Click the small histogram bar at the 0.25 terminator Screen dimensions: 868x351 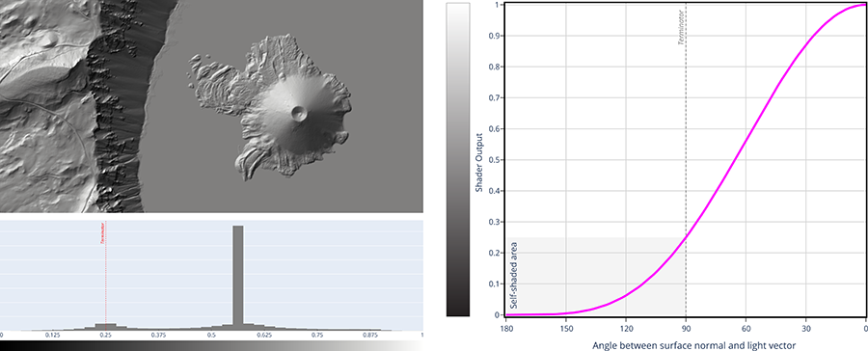pyautogui.click(x=106, y=327)
